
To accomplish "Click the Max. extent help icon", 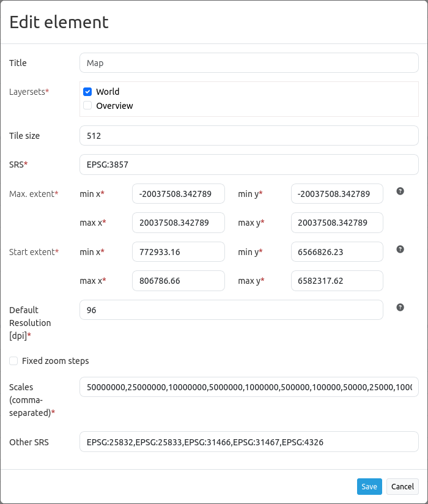I will click(400, 191).
